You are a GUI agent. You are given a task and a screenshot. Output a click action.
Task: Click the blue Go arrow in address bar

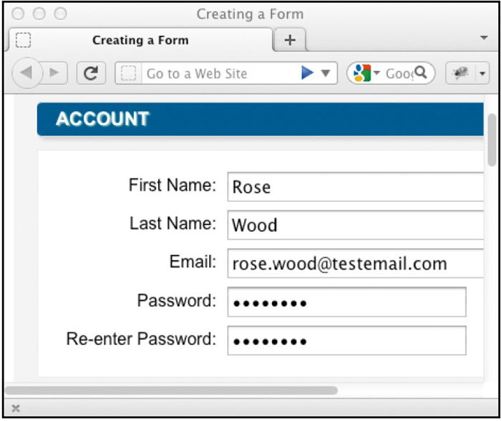tap(307, 73)
